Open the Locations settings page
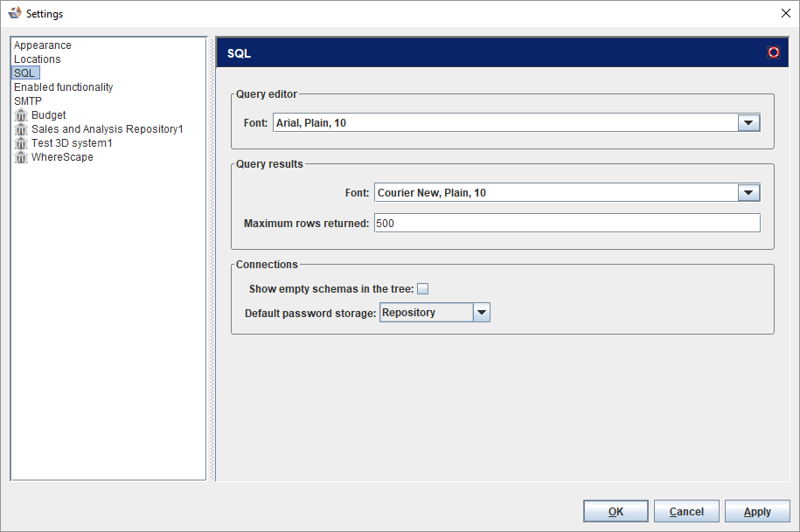Screen dimensions: 800x532 click(x=38, y=59)
